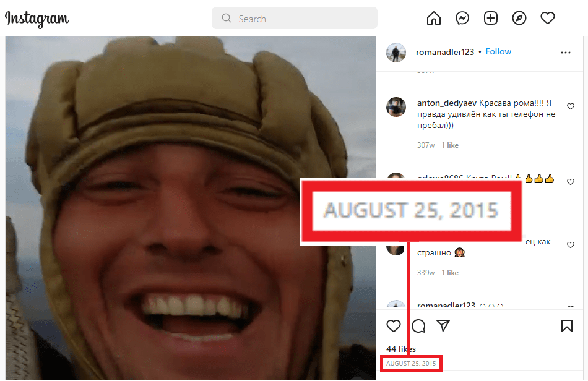Viewport: 588px width, 381px height.
Task: Open activity notifications heart icon
Action: 548,19
